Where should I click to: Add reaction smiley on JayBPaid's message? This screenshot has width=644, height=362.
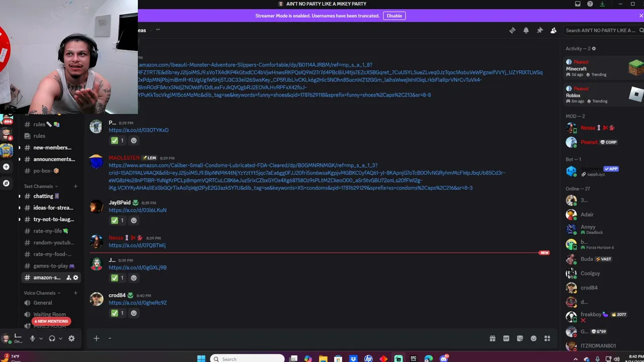[x=133, y=220]
